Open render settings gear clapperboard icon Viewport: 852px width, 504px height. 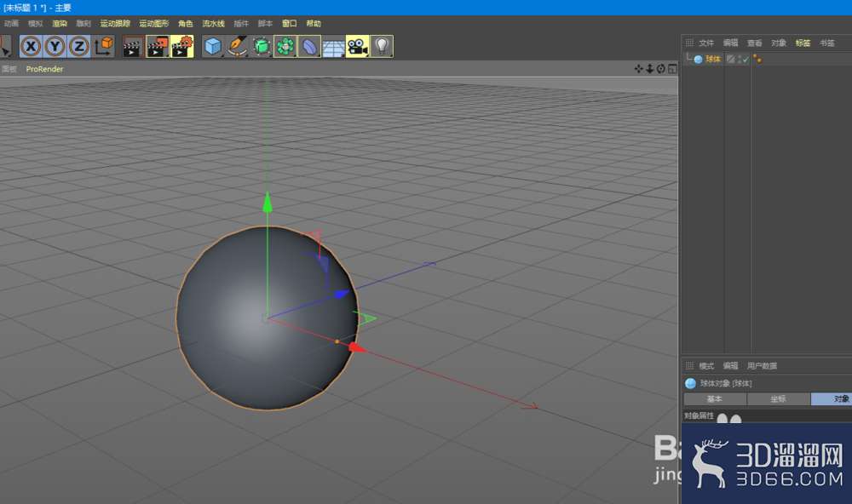pos(182,47)
